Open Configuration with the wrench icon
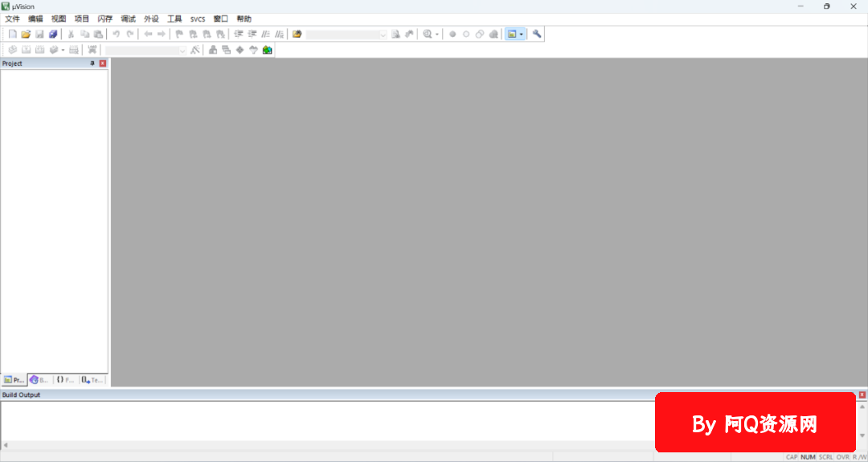Viewport: 868px width, 462px height. pyautogui.click(x=537, y=34)
